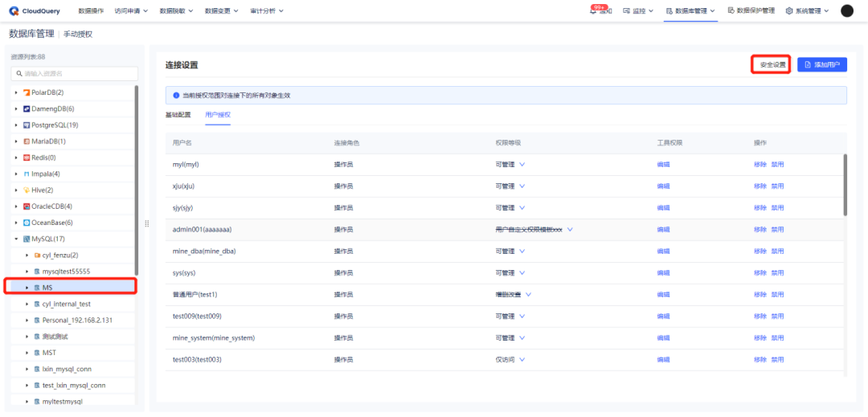Click the MST connection icon
This screenshot has height=417, width=868.
tap(37, 353)
